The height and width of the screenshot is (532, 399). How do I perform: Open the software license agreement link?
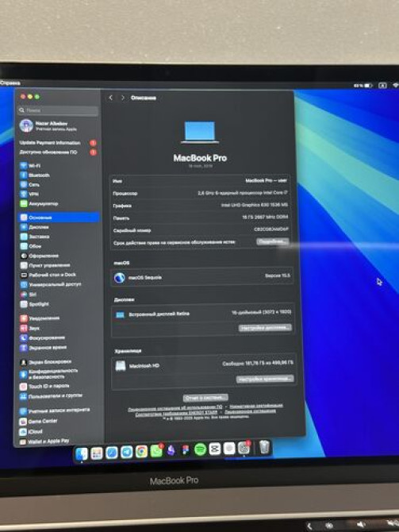click(x=175, y=408)
